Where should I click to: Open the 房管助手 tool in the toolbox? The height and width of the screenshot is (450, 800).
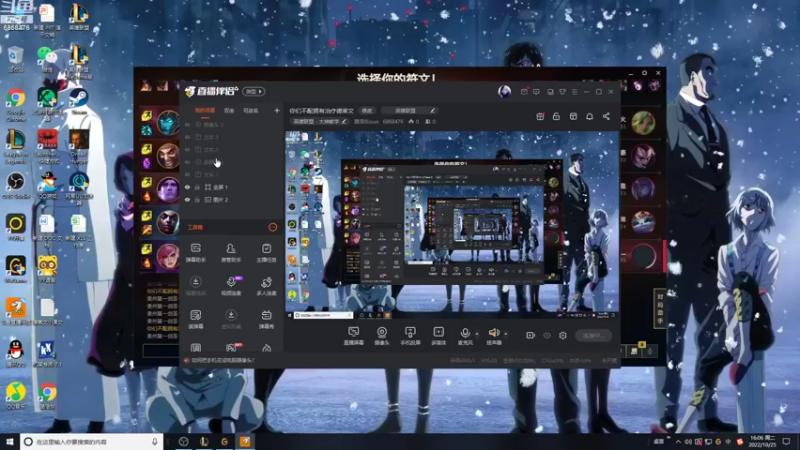click(x=231, y=253)
